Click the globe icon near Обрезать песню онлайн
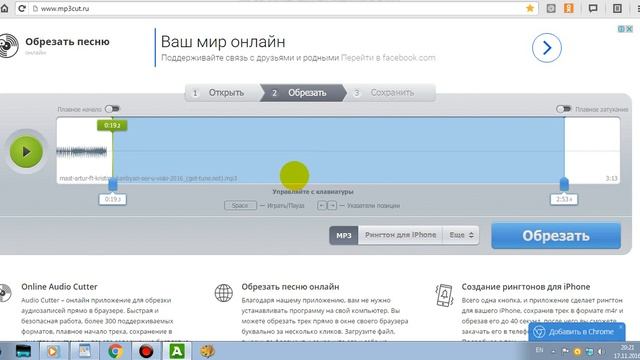Viewport: 640px width, 360px height. (224, 293)
